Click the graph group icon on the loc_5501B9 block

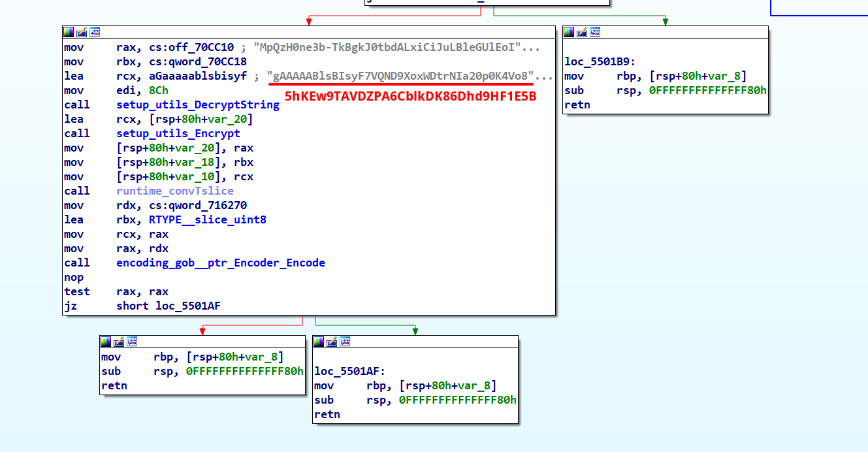coord(595,32)
